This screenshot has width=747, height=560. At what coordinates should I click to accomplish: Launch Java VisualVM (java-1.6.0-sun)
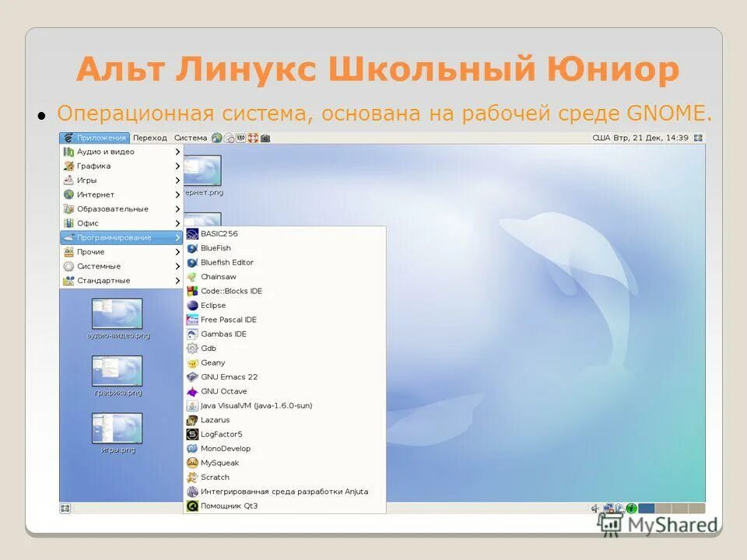[x=285, y=405]
